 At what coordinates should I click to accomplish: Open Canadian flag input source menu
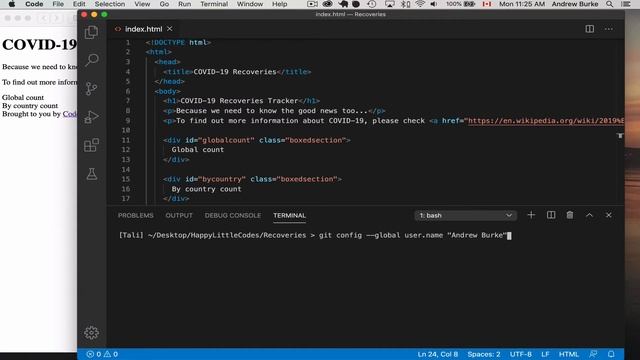(487, 4)
